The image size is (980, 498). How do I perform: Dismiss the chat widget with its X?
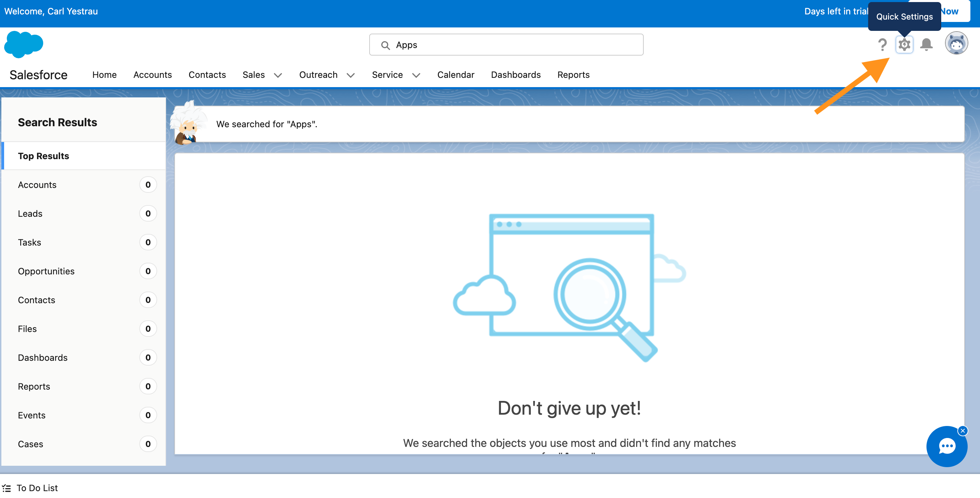point(962,431)
